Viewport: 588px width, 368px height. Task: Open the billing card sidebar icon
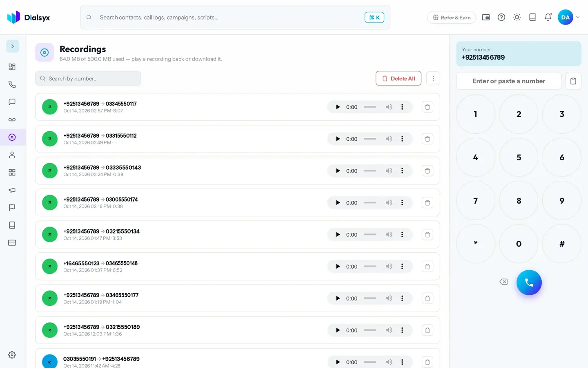(12, 242)
